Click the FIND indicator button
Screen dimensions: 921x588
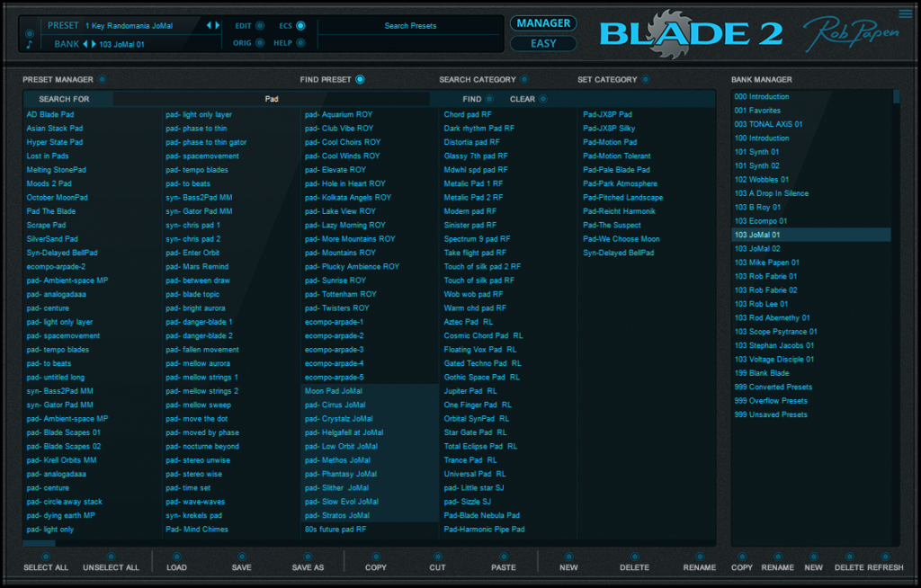click(489, 99)
